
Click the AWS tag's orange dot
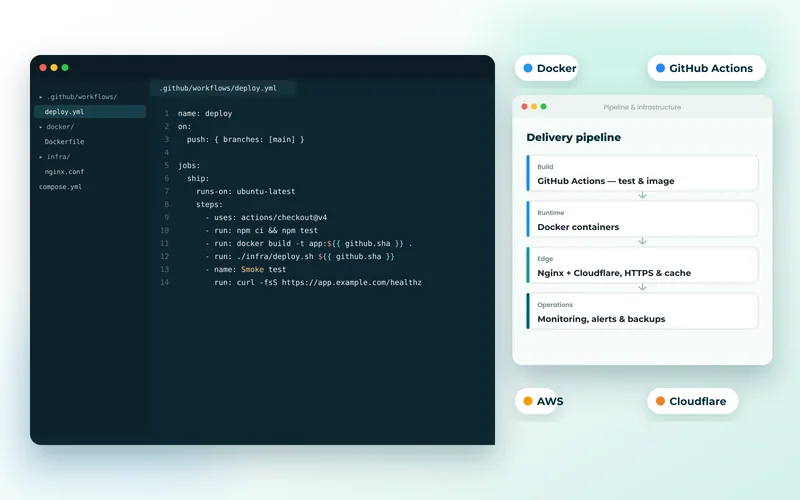click(528, 401)
